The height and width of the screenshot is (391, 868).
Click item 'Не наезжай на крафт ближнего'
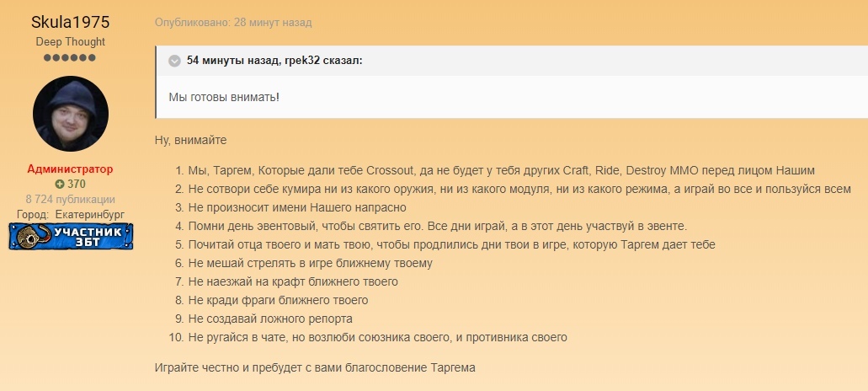point(293,282)
